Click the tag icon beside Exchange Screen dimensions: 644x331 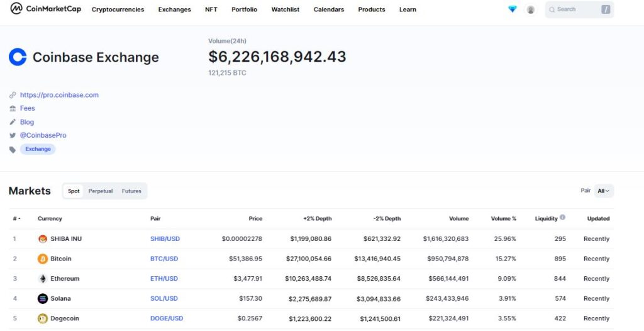pyautogui.click(x=13, y=150)
